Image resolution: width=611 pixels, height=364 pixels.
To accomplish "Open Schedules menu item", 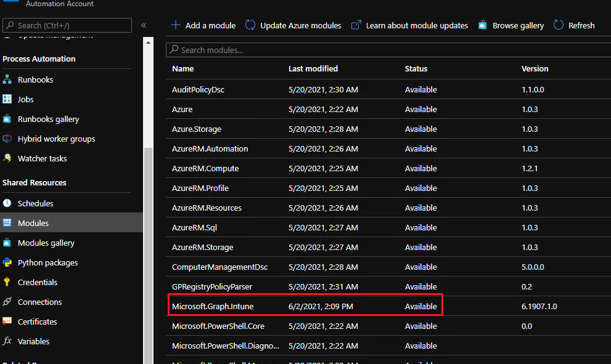I will [x=36, y=203].
